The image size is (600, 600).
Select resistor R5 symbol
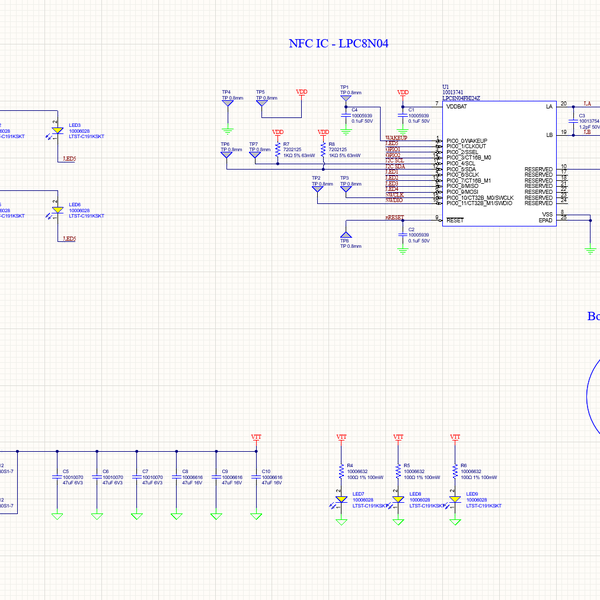(x=398, y=471)
